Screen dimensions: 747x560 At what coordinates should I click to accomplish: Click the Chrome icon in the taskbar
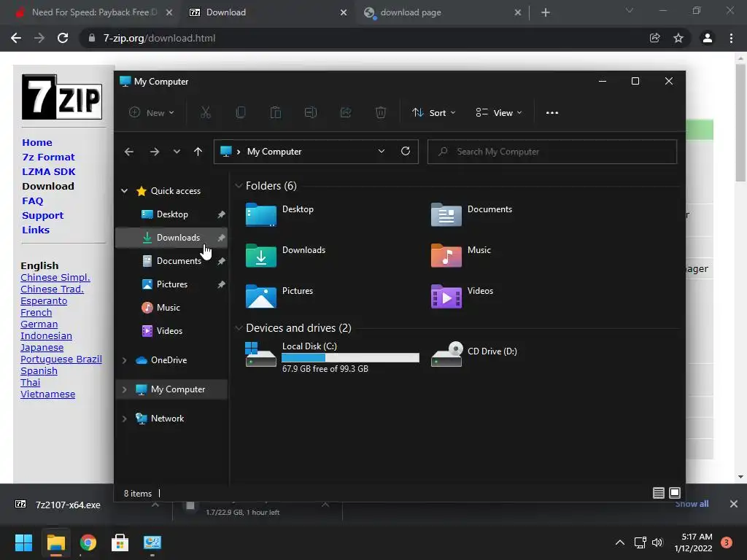(88, 542)
